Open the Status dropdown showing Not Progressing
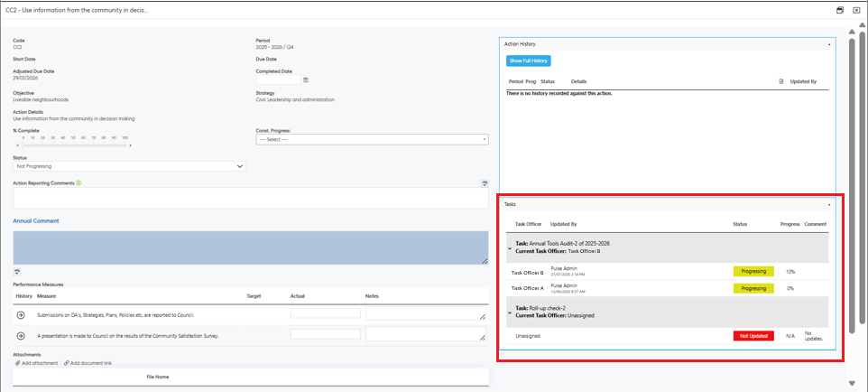This screenshot has width=868, height=392. coord(129,166)
